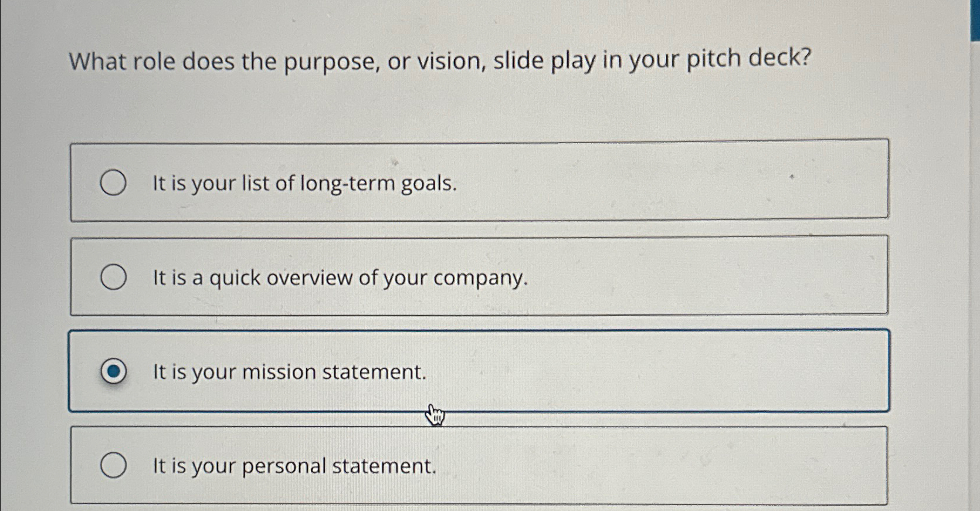Click the question text about the vision slide
Image resolution: width=980 pixels, height=511 pixels.
point(440,60)
